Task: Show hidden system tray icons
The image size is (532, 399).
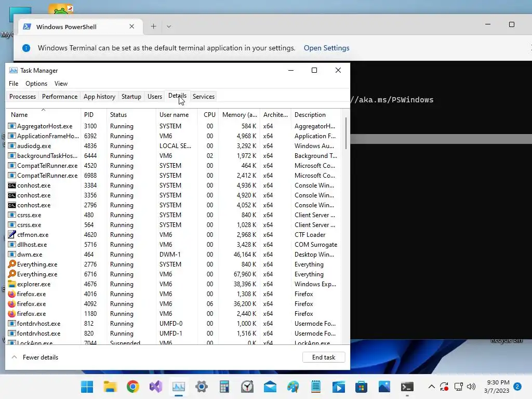Action: pos(432,387)
